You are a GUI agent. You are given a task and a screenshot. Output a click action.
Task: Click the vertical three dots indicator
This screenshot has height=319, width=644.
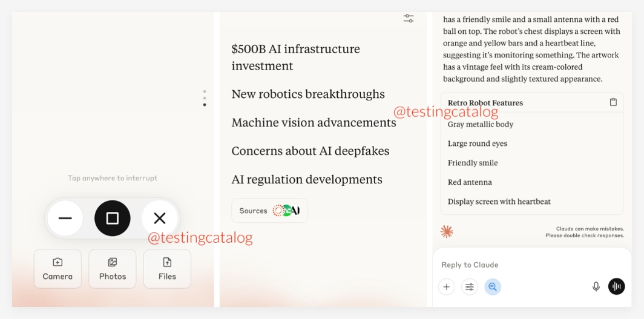coord(205,98)
